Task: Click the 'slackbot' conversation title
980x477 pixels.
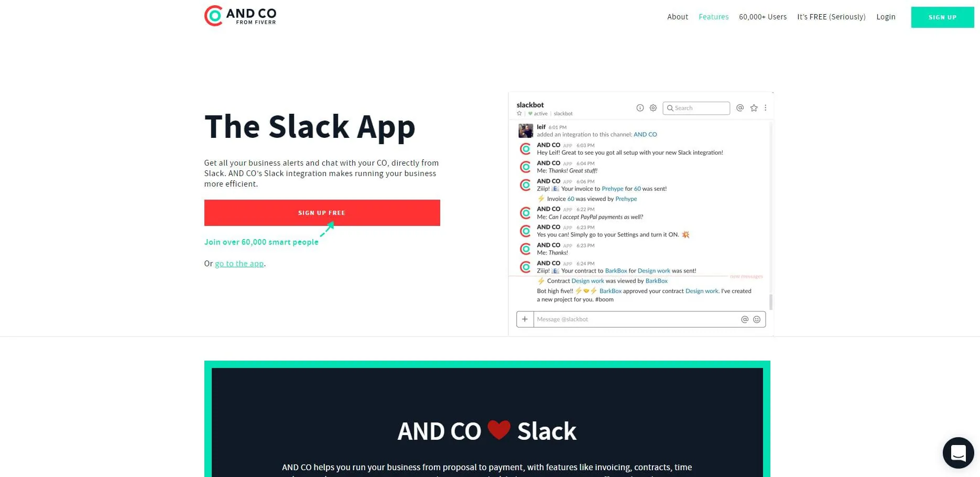Action: (x=530, y=105)
